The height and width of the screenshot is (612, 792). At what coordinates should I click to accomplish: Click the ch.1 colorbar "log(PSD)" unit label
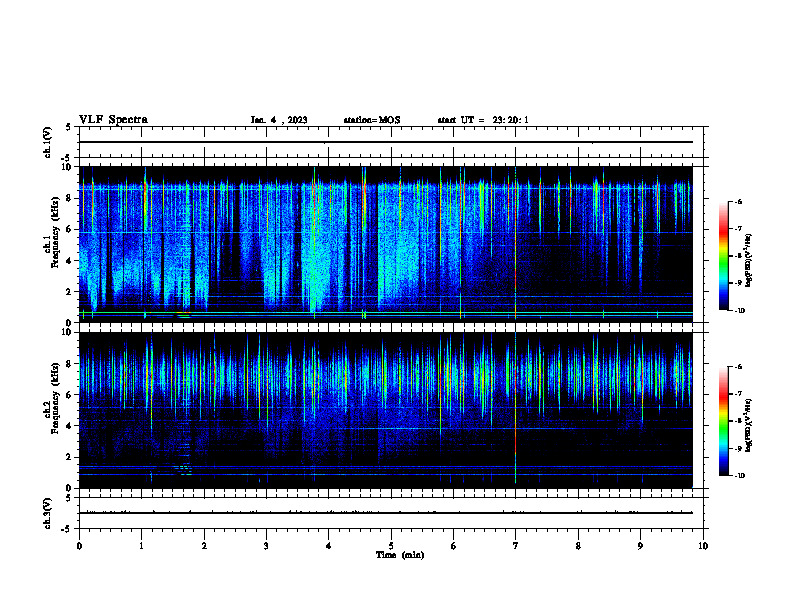coord(749,260)
